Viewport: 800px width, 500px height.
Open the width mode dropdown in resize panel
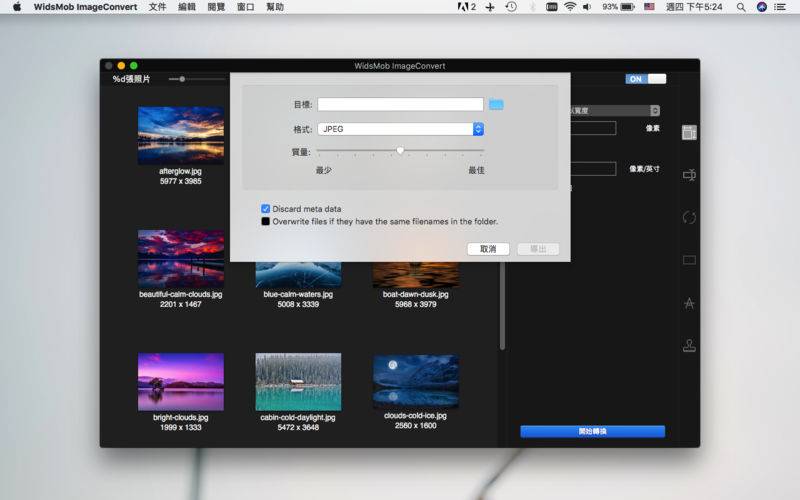click(x=615, y=110)
